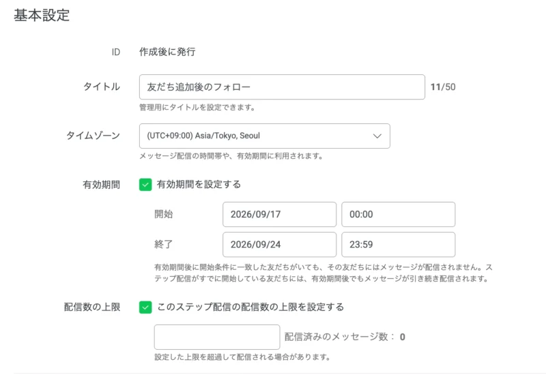This screenshot has height=392, width=546.
Task: Click the 作成後に発行 ID text
Action: coord(167,52)
